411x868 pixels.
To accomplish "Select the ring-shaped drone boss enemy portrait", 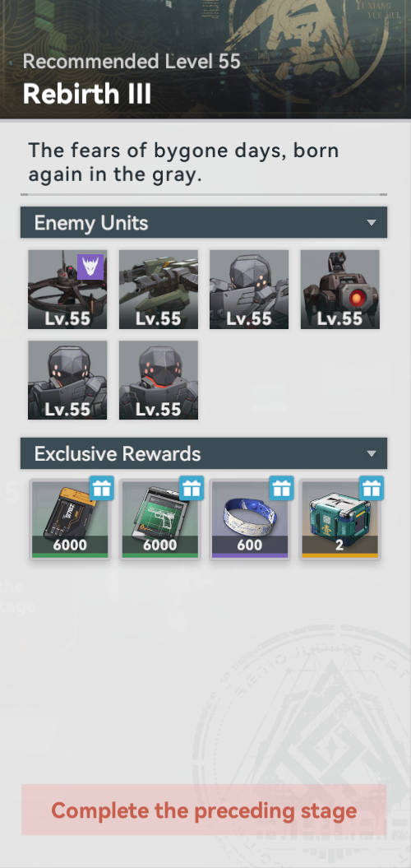I will 67,290.
